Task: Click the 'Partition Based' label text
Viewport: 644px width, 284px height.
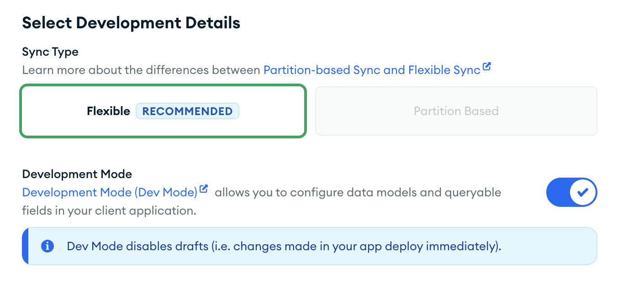Action: (x=456, y=111)
